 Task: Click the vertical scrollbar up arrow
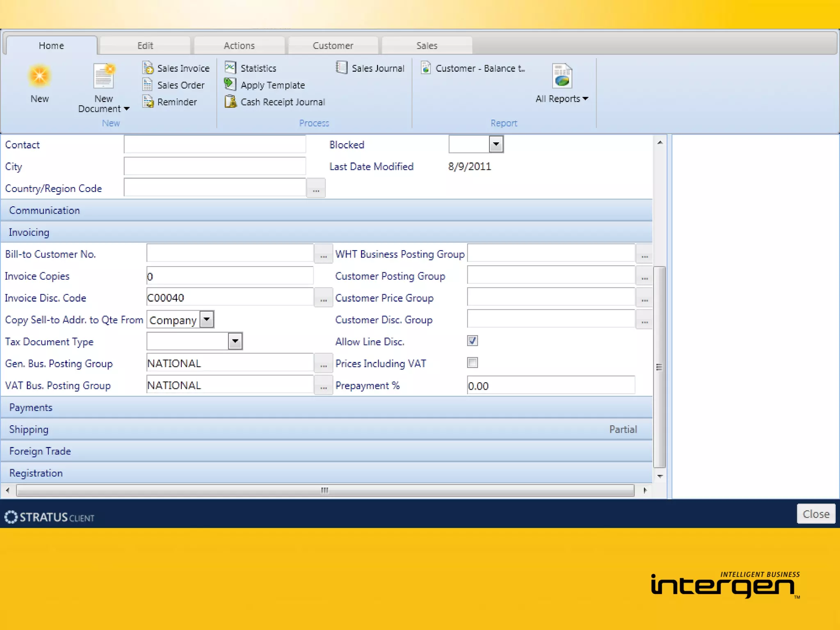point(660,142)
